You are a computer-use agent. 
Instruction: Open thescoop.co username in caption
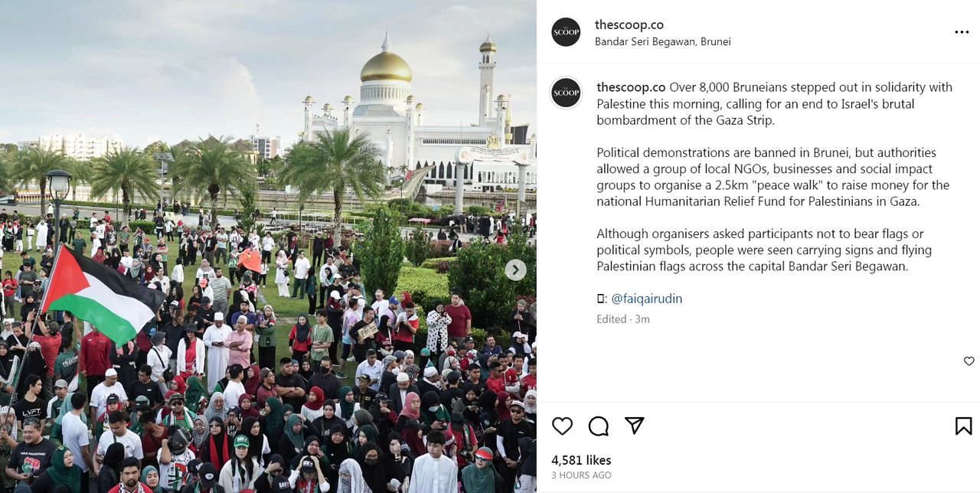[x=631, y=87]
